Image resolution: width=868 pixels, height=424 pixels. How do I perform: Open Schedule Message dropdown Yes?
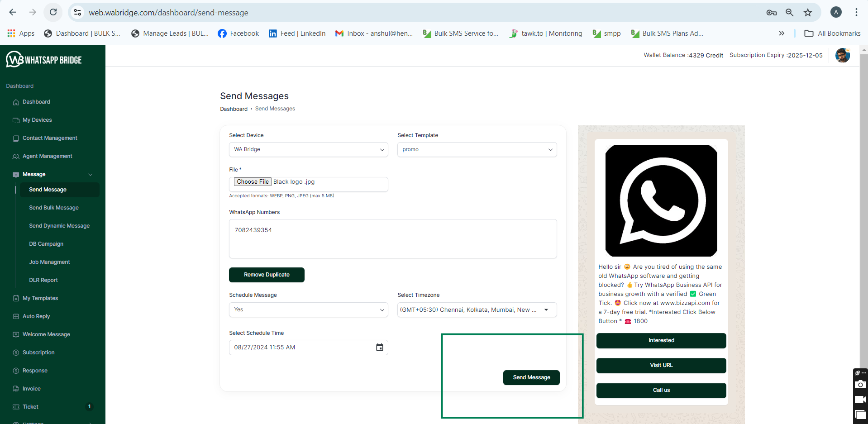[x=309, y=310]
